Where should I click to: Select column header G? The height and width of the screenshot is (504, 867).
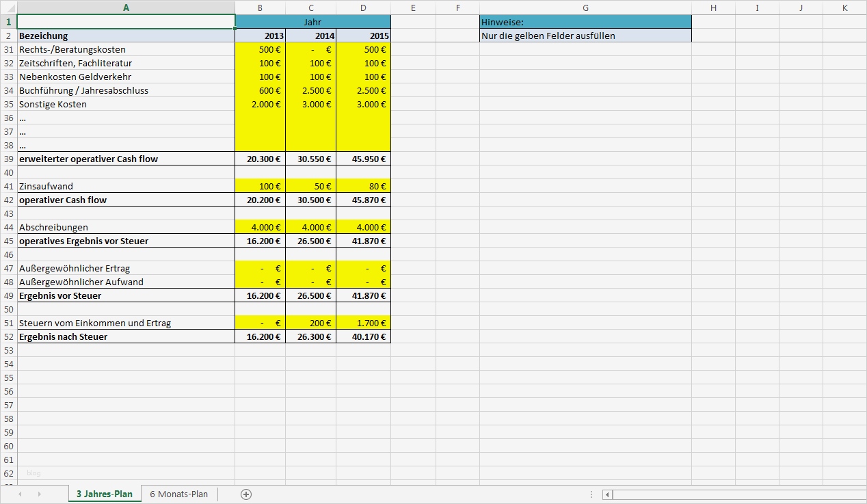click(x=585, y=8)
